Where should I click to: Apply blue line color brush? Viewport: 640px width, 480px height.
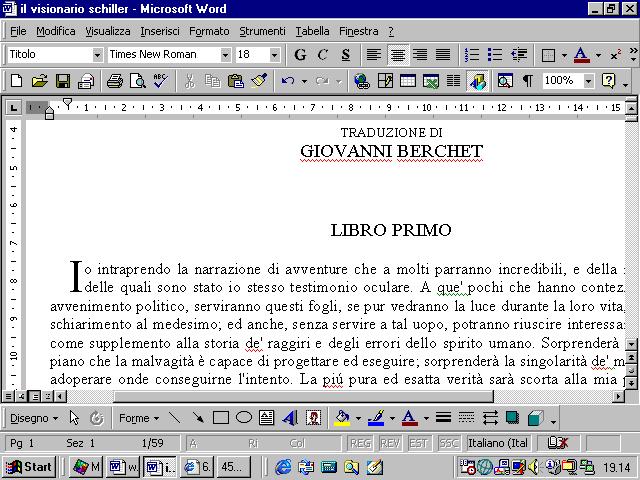coord(376,418)
